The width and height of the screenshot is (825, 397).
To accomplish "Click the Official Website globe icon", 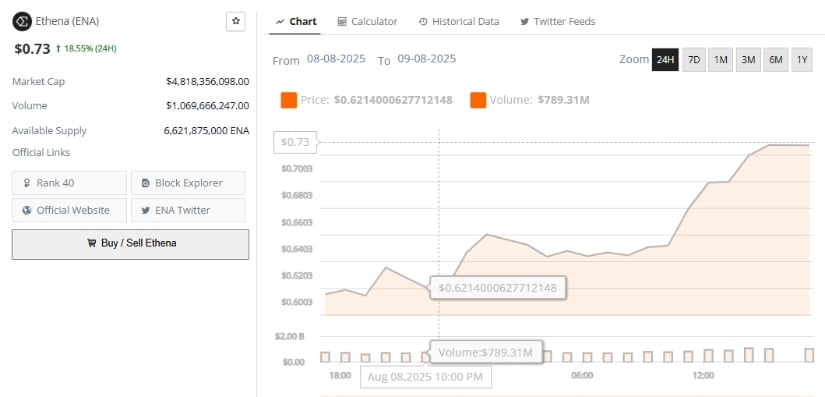I will coord(27,210).
